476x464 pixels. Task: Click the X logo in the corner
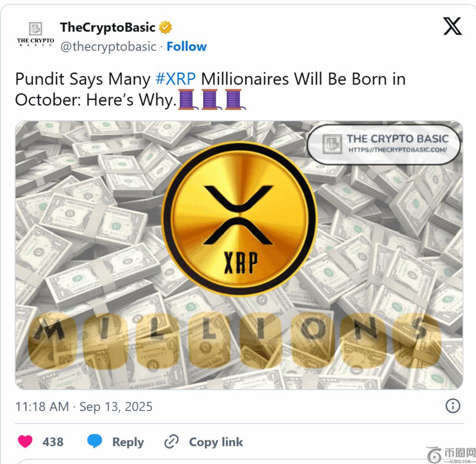pyautogui.click(x=452, y=27)
